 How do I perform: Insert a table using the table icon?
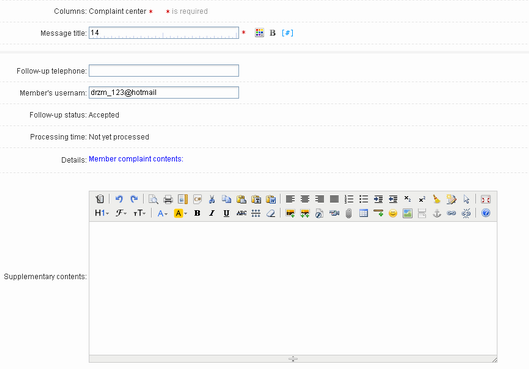point(363,213)
